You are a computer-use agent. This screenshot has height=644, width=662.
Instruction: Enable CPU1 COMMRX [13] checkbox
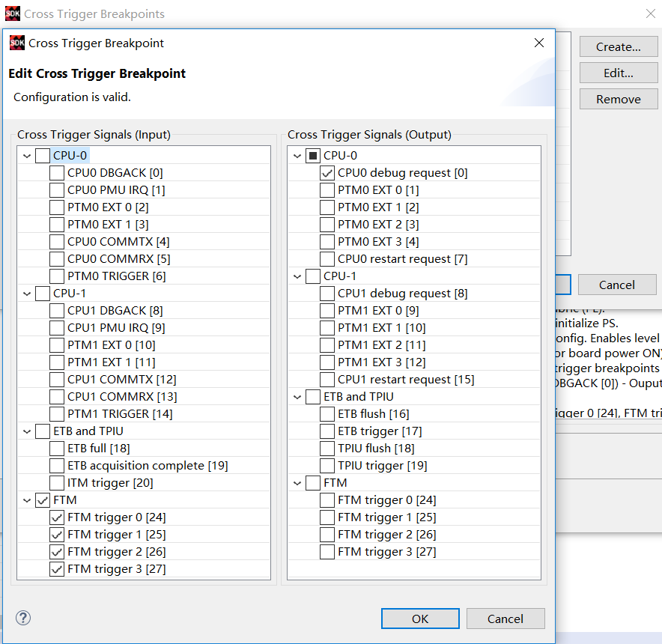pyautogui.click(x=57, y=397)
